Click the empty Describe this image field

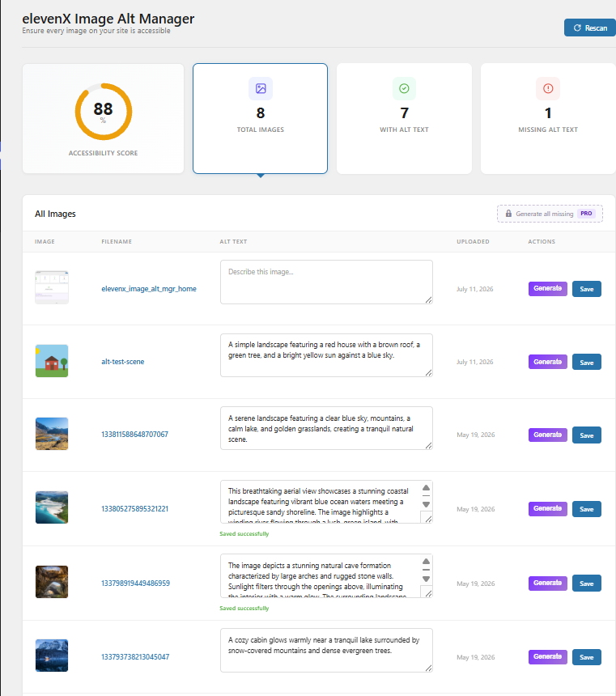pyautogui.click(x=326, y=282)
